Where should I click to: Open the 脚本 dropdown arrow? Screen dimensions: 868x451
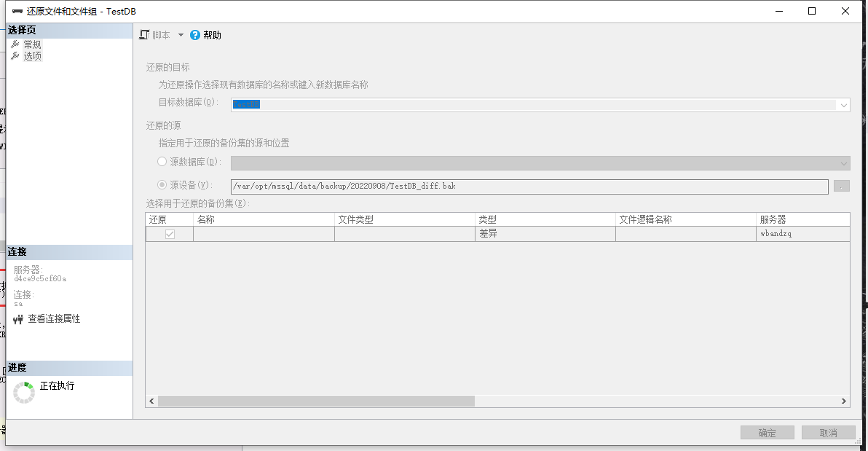[x=181, y=35]
